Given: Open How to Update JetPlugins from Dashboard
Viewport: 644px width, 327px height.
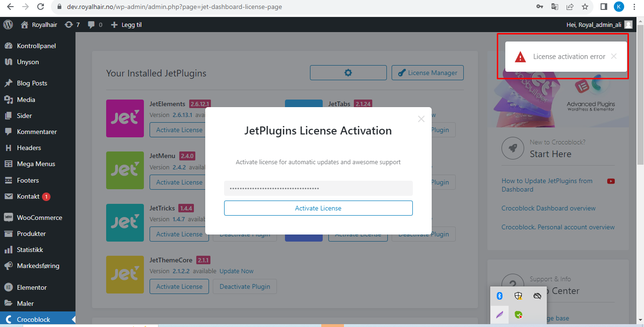Looking at the screenshot, I should click(547, 185).
